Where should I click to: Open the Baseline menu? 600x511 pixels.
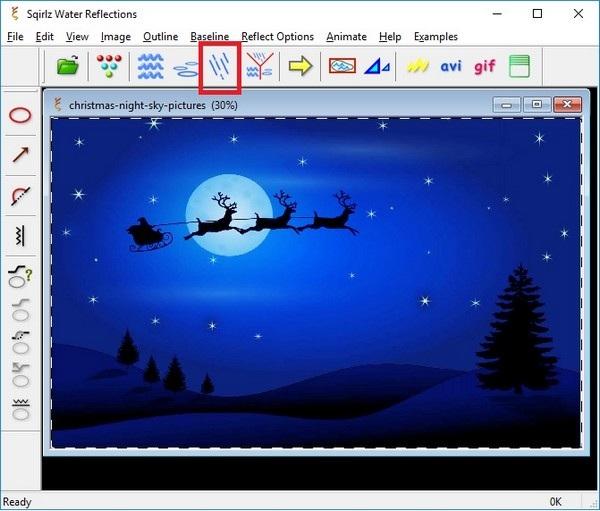tap(210, 37)
